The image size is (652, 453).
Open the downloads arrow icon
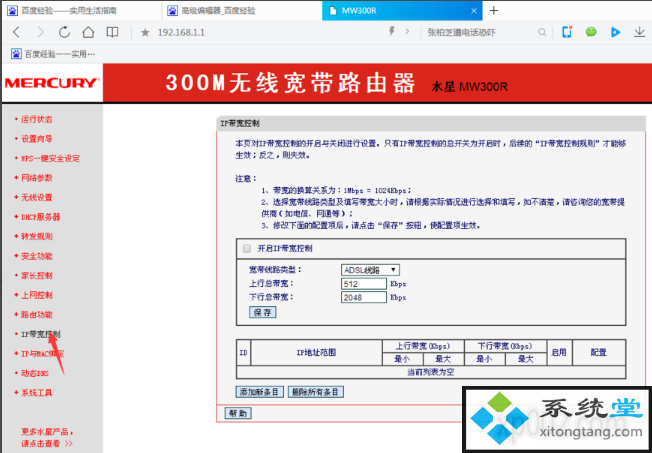(640, 32)
